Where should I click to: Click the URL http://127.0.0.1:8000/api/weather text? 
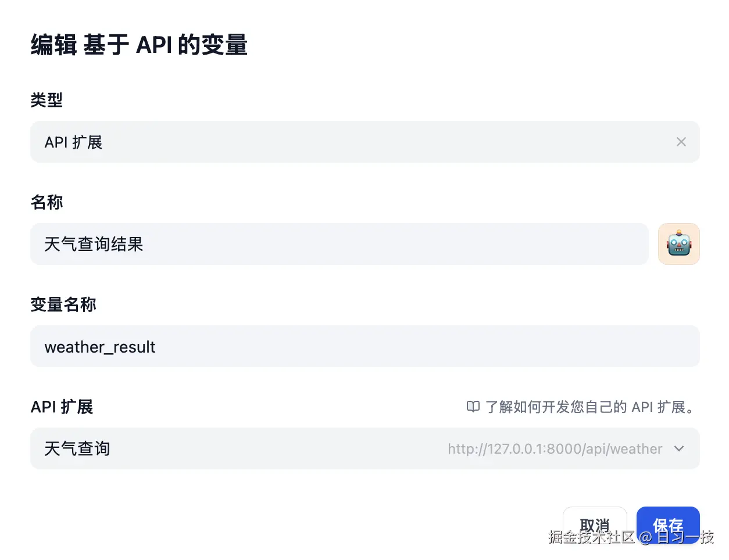[554, 448]
